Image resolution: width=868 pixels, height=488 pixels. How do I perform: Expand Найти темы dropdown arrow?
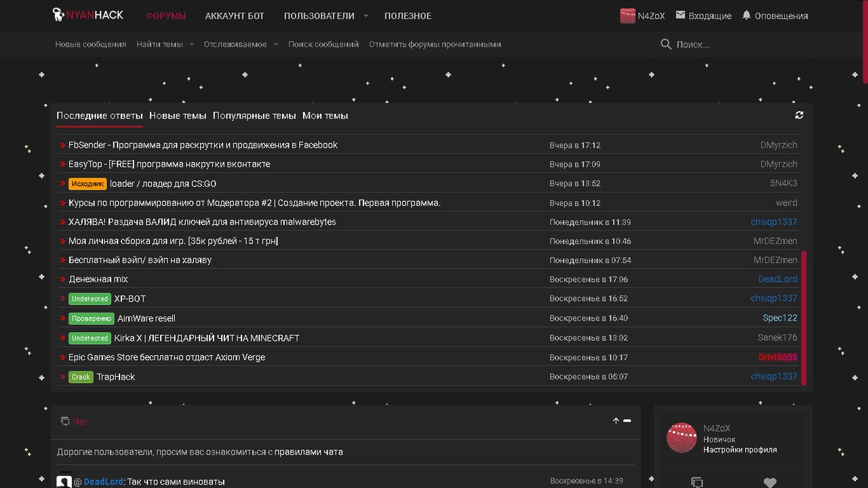[x=192, y=44]
